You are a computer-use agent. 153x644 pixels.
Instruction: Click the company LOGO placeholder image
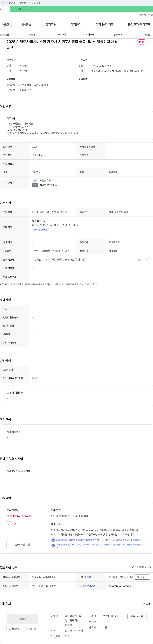[22, 619]
